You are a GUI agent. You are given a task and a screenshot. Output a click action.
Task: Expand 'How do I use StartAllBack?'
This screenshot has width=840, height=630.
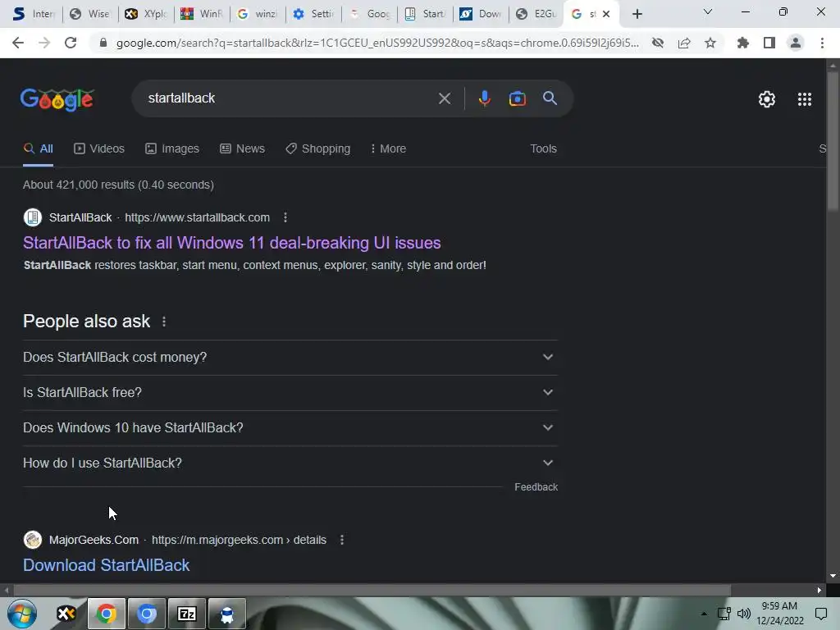290,463
